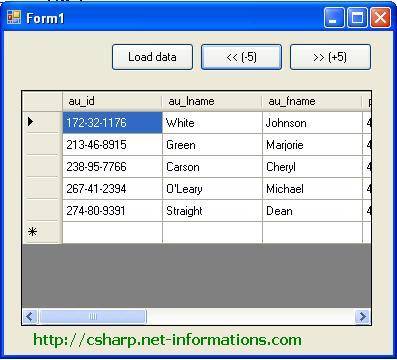Click the Load data button
The height and width of the screenshot is (360, 397).
click(x=152, y=57)
